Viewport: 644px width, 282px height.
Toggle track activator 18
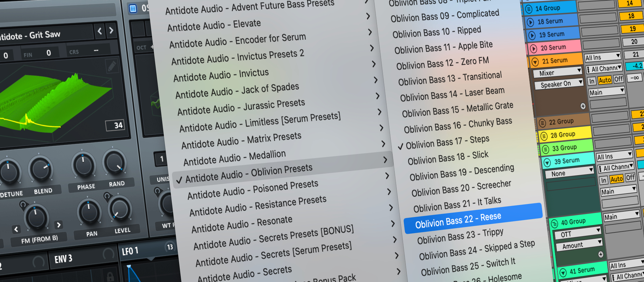631,16
